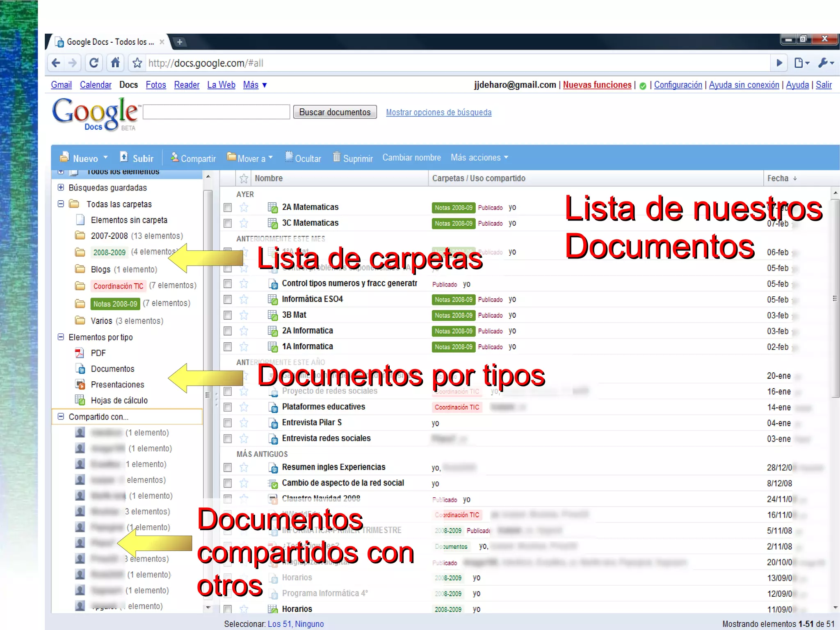The image size is (840, 630).
Task: Open Gmail from top navigation
Action: tap(62, 85)
